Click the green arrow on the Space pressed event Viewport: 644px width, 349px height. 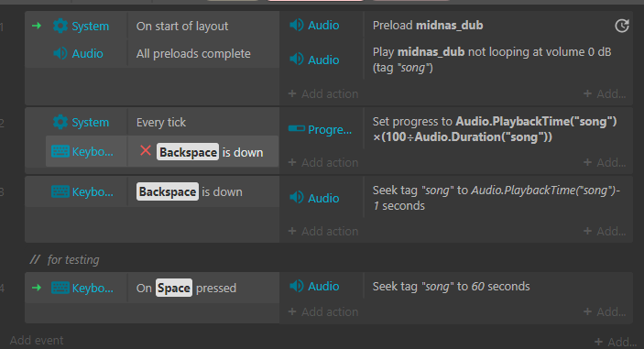[37, 288]
